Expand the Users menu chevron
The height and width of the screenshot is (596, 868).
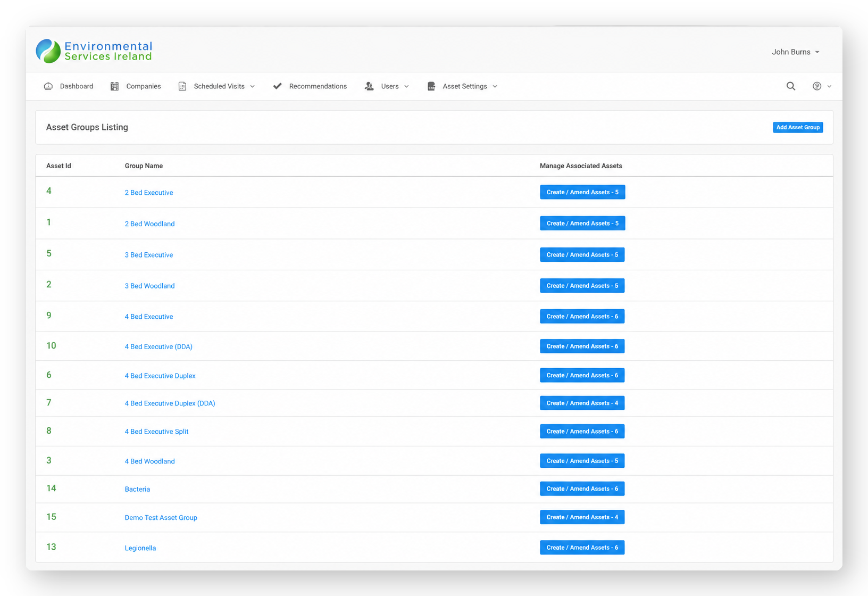[407, 87]
